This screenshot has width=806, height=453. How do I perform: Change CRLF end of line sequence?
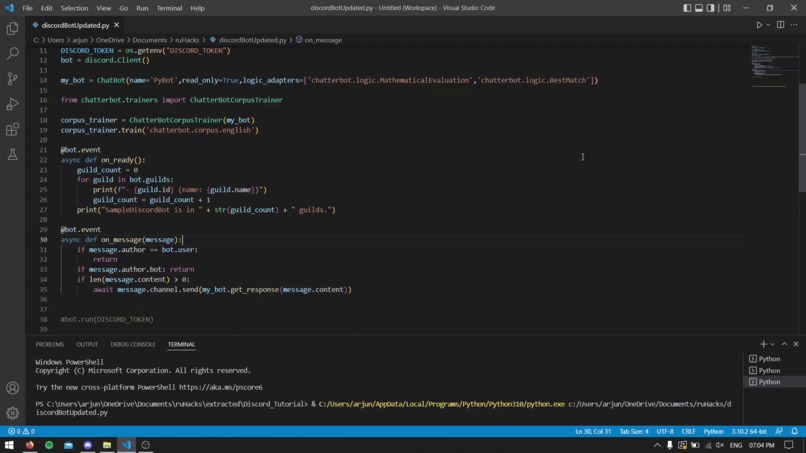(x=688, y=431)
